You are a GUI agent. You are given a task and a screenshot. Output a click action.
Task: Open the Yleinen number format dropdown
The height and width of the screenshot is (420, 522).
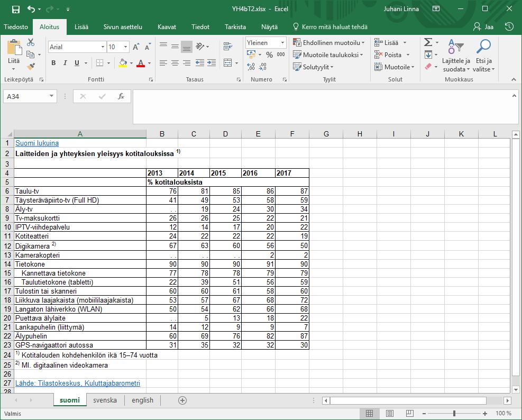pyautogui.click(x=282, y=43)
